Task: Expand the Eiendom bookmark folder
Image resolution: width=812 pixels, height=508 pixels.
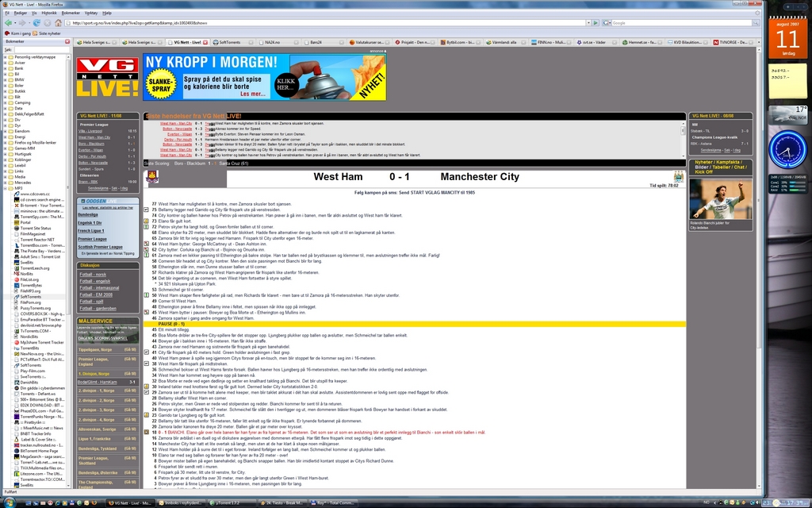Action: tap(6, 131)
